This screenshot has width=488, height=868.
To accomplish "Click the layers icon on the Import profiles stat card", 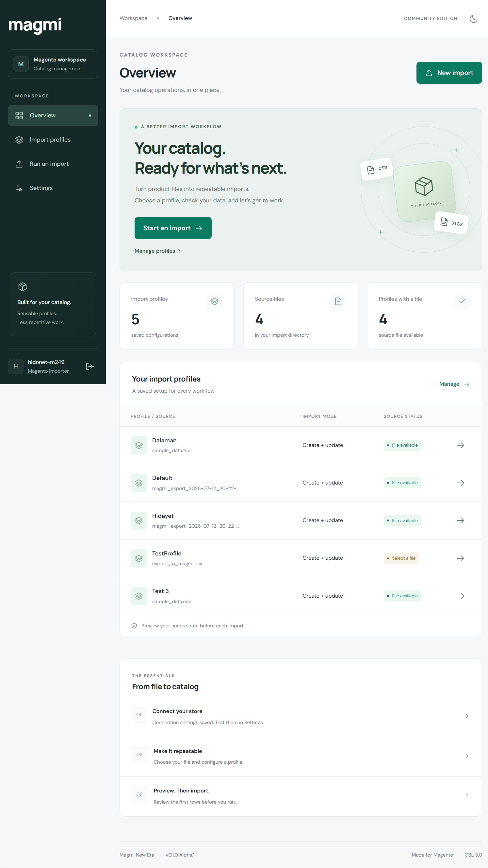I will click(214, 301).
